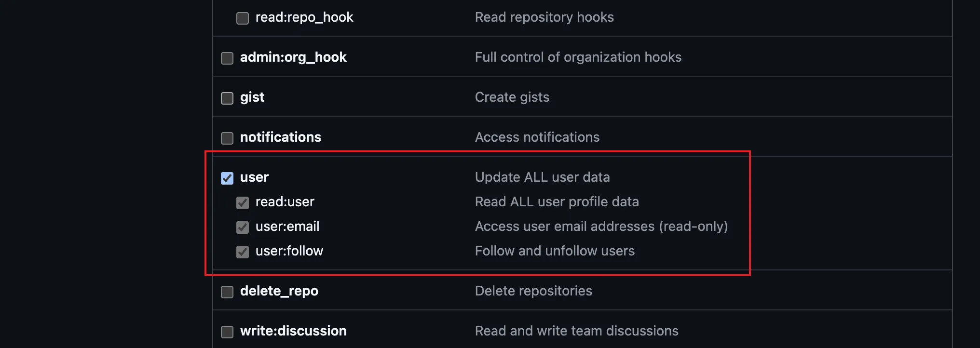Click the "Update ALL user data" description
The height and width of the screenshot is (348, 980).
tap(542, 177)
